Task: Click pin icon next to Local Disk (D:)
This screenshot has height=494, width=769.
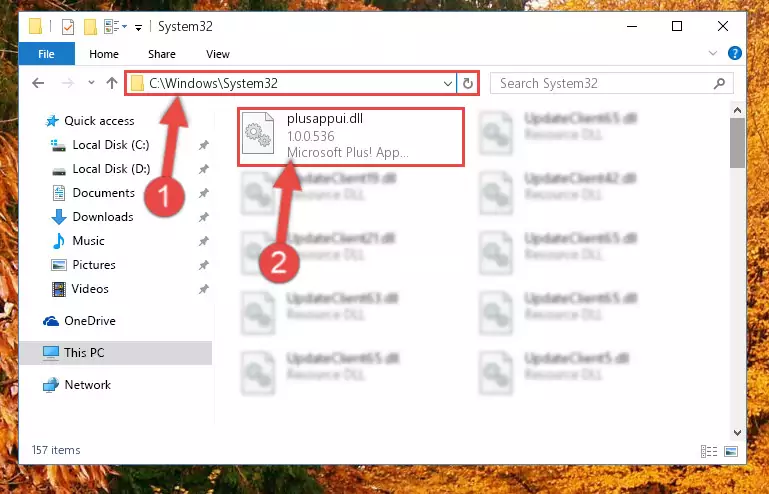Action: [204, 169]
